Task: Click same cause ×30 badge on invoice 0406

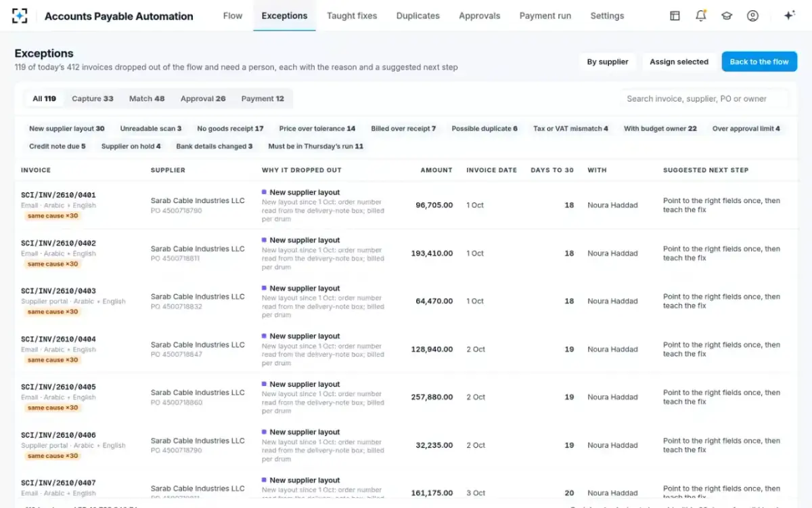Action: click(53, 456)
